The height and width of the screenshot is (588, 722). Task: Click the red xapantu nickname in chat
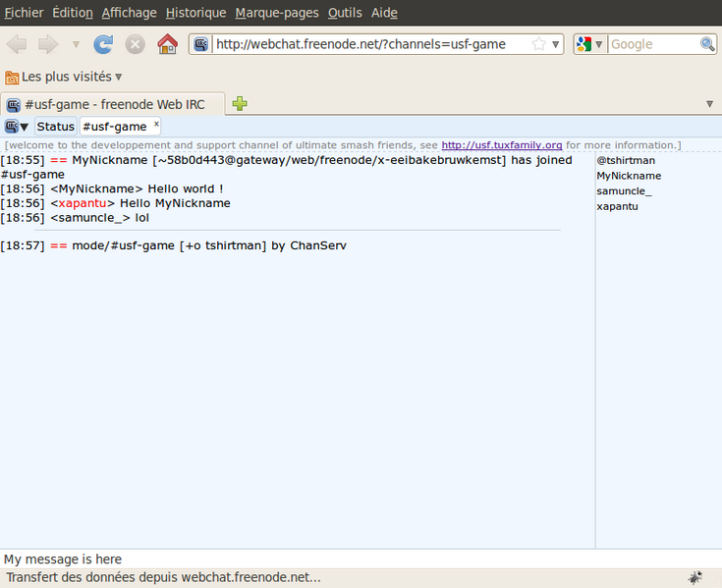click(x=83, y=203)
